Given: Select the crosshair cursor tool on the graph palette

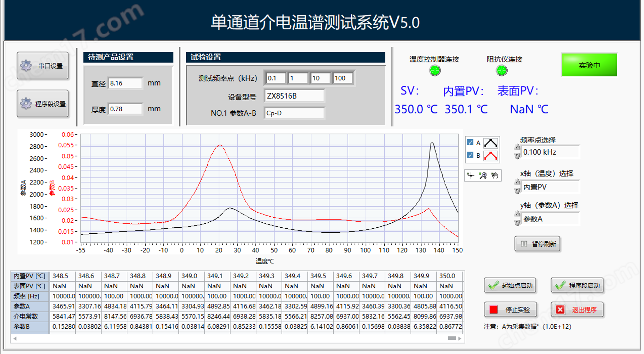Looking at the screenshot, I should coord(471,176).
